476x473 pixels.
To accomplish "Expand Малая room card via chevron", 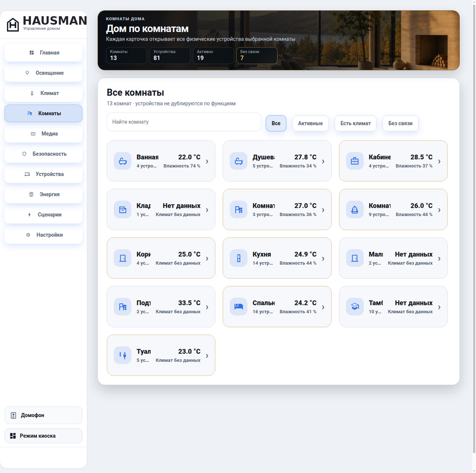I will tap(439, 259).
